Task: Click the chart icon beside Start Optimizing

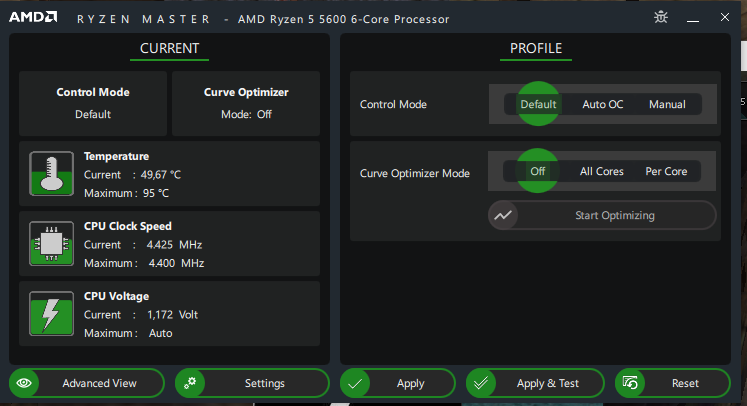Action: click(503, 215)
